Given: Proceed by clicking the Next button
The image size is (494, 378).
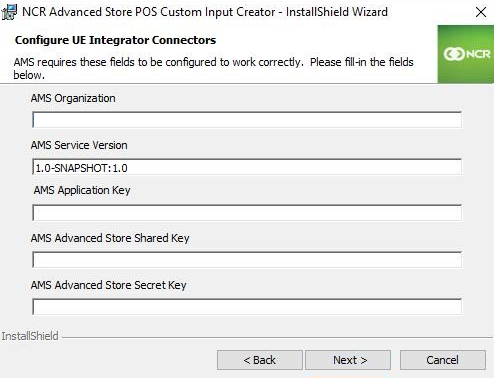Looking at the screenshot, I should click(348, 360).
